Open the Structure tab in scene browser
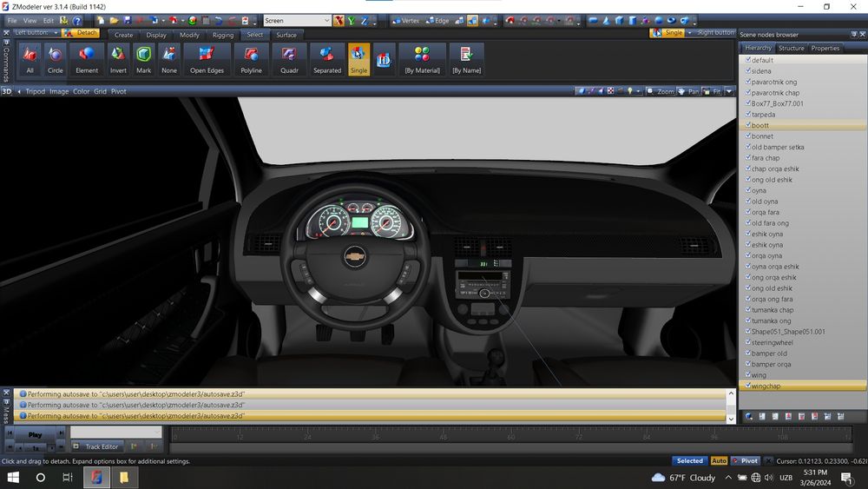This screenshot has height=489, width=868. tap(791, 48)
